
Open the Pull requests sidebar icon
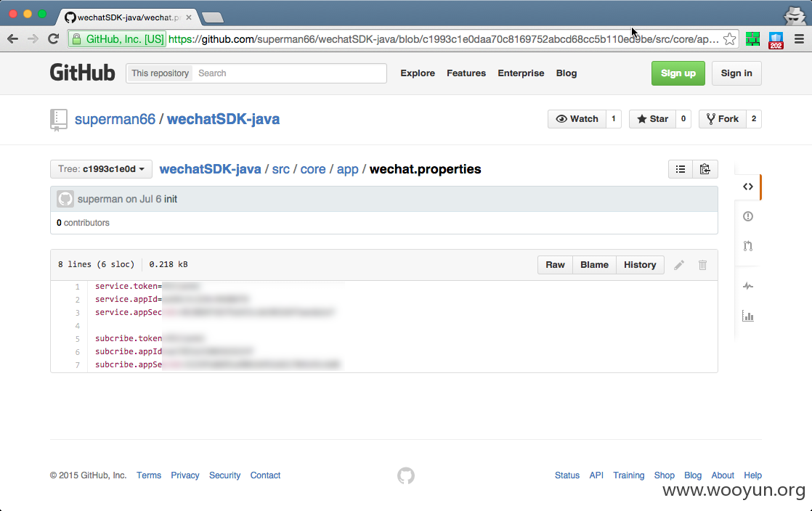748,246
